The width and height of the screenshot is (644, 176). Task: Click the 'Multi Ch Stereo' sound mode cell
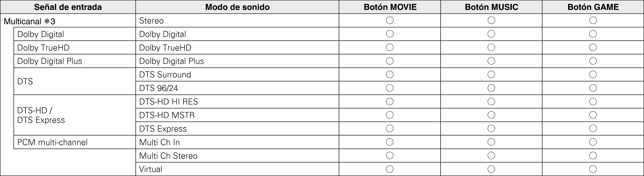(x=168, y=156)
